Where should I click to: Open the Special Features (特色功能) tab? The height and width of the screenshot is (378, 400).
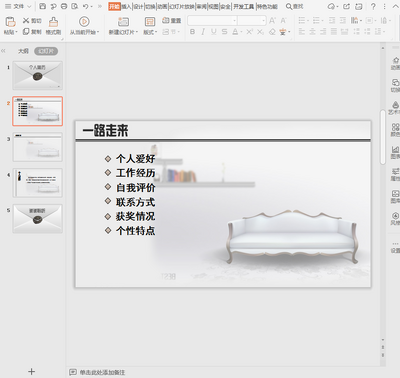point(267,6)
